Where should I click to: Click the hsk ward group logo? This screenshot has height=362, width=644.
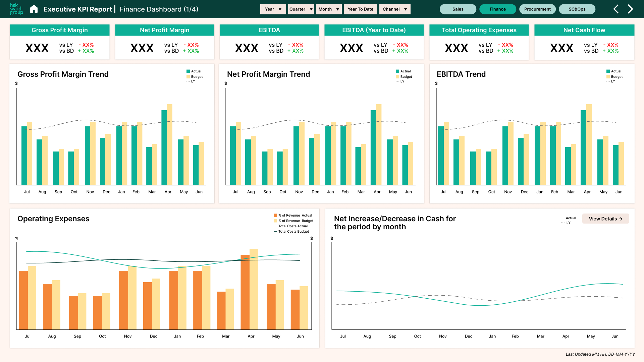pyautogui.click(x=16, y=9)
